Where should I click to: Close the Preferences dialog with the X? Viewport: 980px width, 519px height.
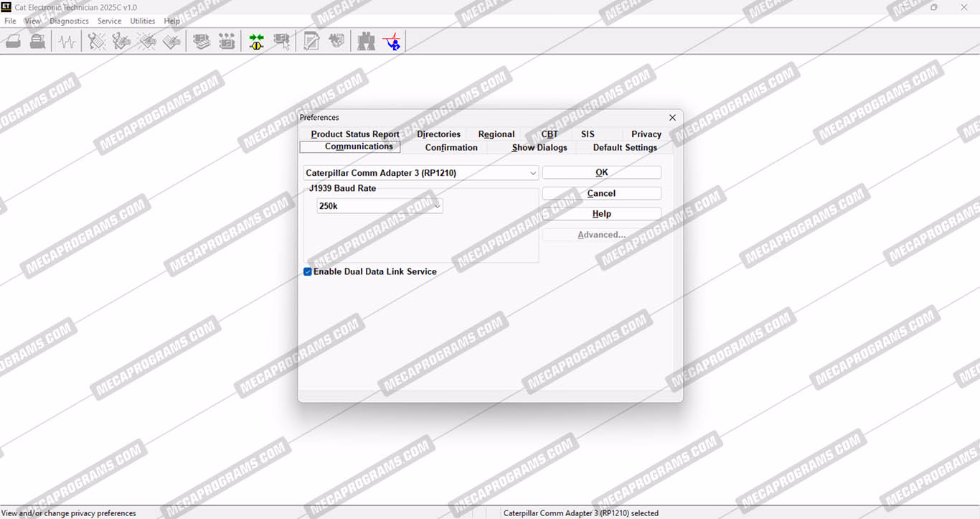(672, 118)
